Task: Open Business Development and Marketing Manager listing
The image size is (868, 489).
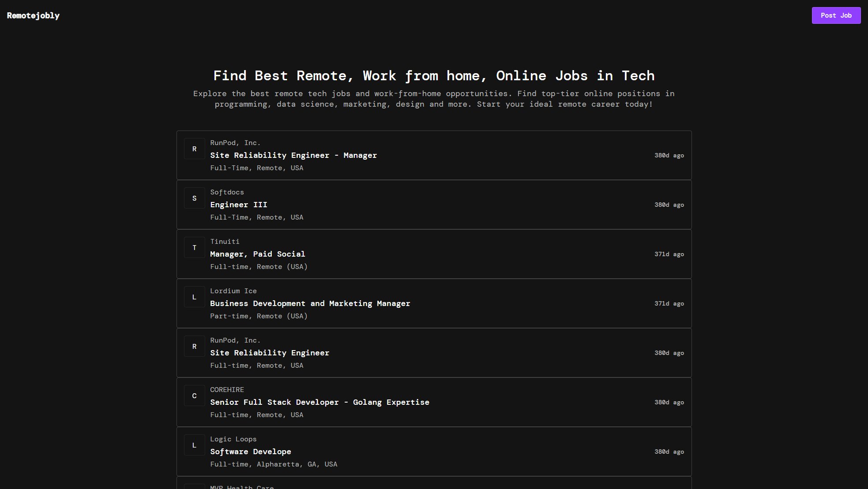Action: 310,303
